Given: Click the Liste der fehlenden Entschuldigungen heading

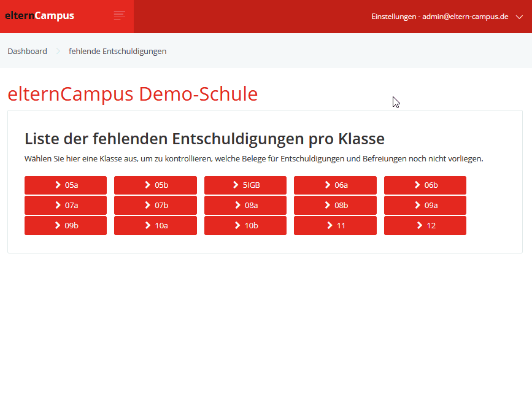Looking at the screenshot, I should tap(204, 139).
